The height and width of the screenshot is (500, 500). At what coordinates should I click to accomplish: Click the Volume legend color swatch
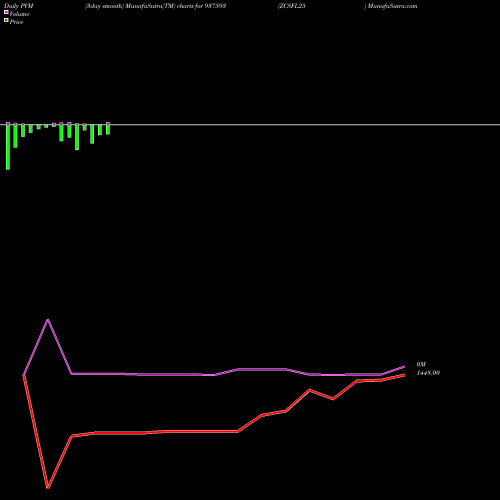coord(6,12)
